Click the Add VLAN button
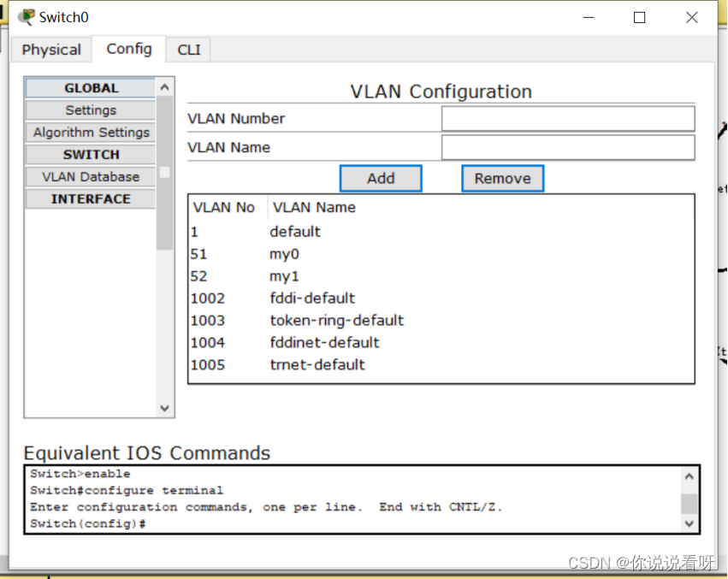728x579 pixels. click(x=381, y=178)
